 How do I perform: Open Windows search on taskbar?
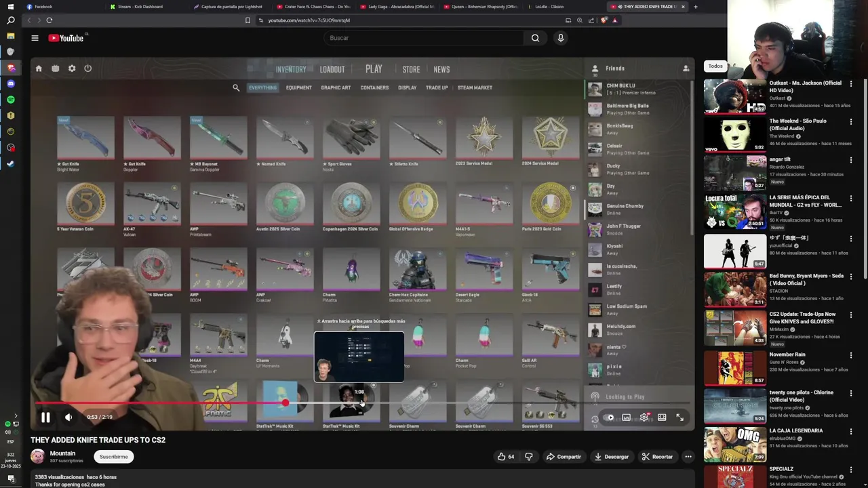point(10,21)
